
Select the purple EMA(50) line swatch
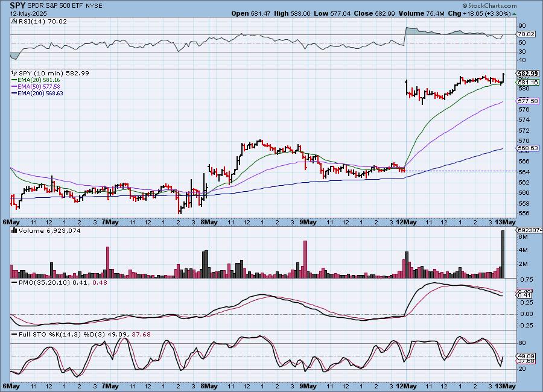coord(14,87)
